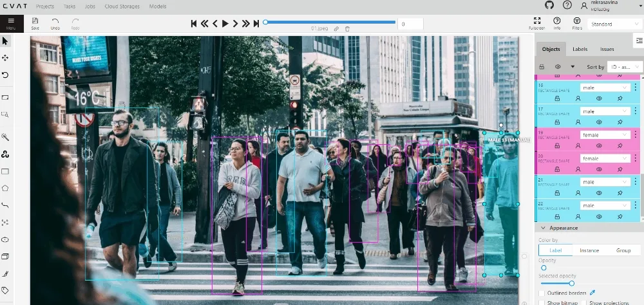Select the cursor tool in left sidebar
The width and height of the screenshot is (644, 305).
tap(5, 41)
